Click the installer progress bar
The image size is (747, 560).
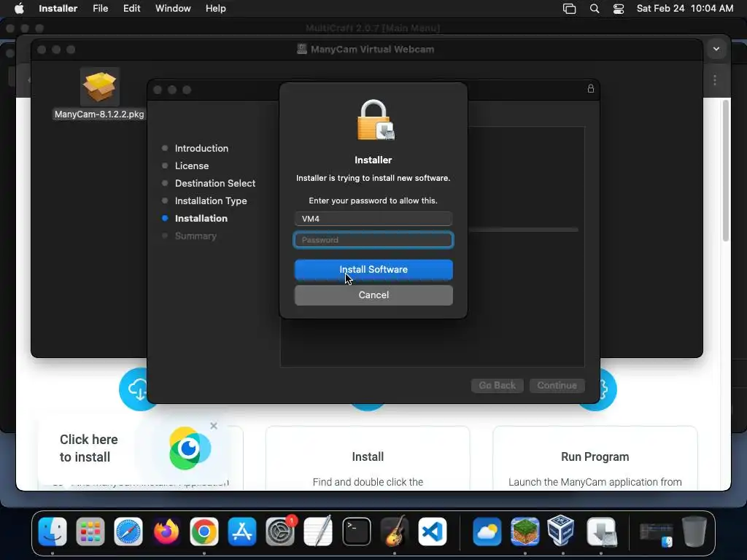[523, 230]
